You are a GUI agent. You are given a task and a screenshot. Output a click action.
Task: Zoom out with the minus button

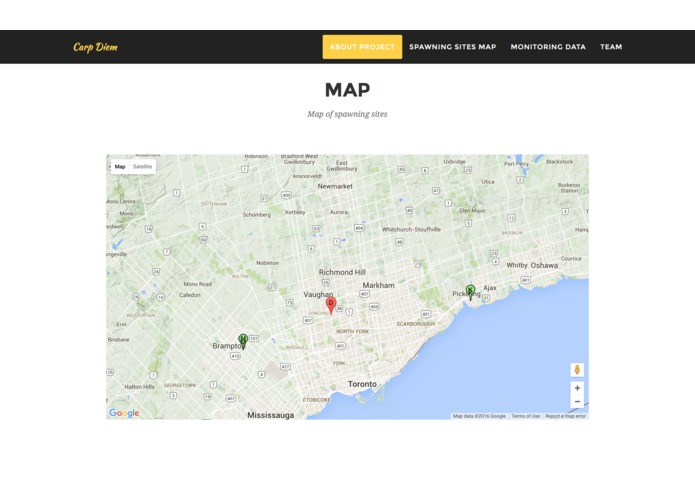(577, 401)
